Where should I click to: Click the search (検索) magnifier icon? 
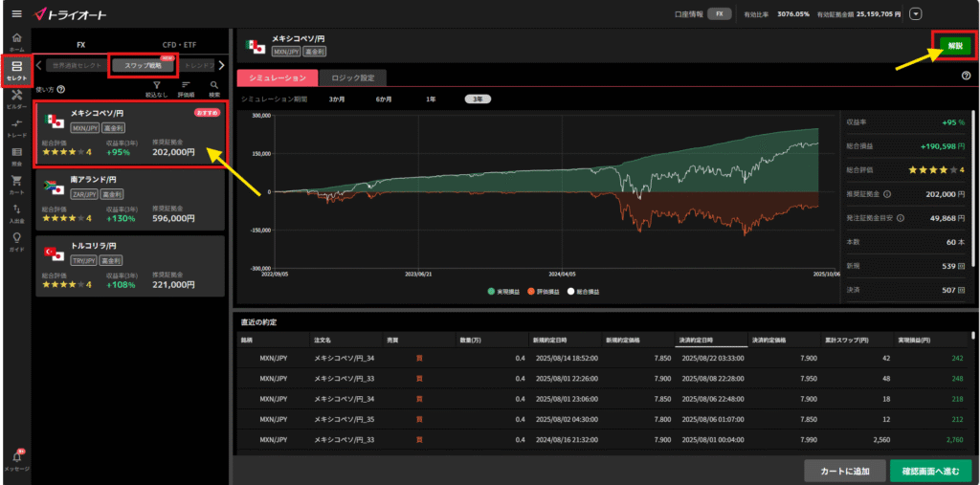[213, 88]
